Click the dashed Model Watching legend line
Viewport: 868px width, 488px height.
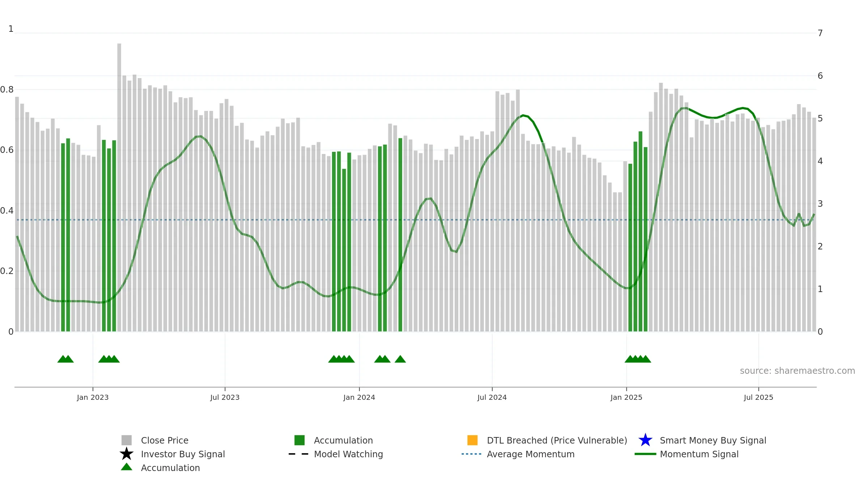pyautogui.click(x=299, y=454)
